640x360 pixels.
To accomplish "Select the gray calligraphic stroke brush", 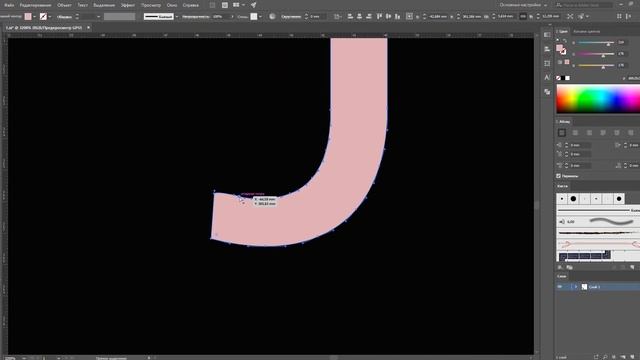I will click(598, 222).
